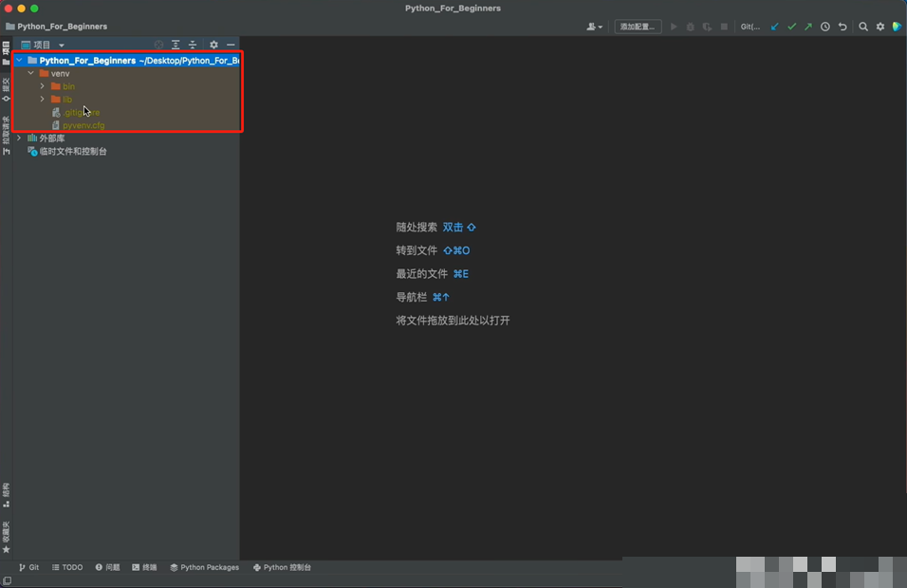Open the 终端 terminal tab
Image resolution: width=907 pixels, height=588 pixels.
tap(144, 568)
